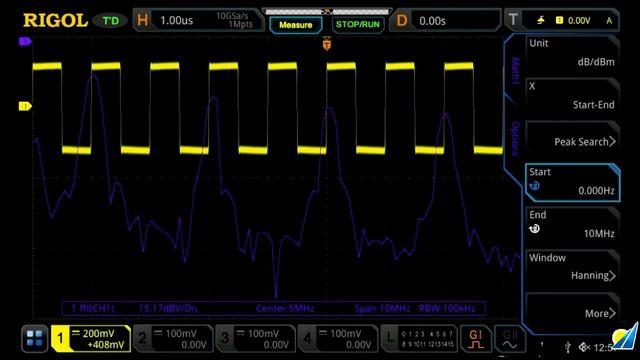Image resolution: width=640 pixels, height=360 pixels.
Task: Select channel 1 label 200mV
Action: pyautogui.click(x=98, y=333)
